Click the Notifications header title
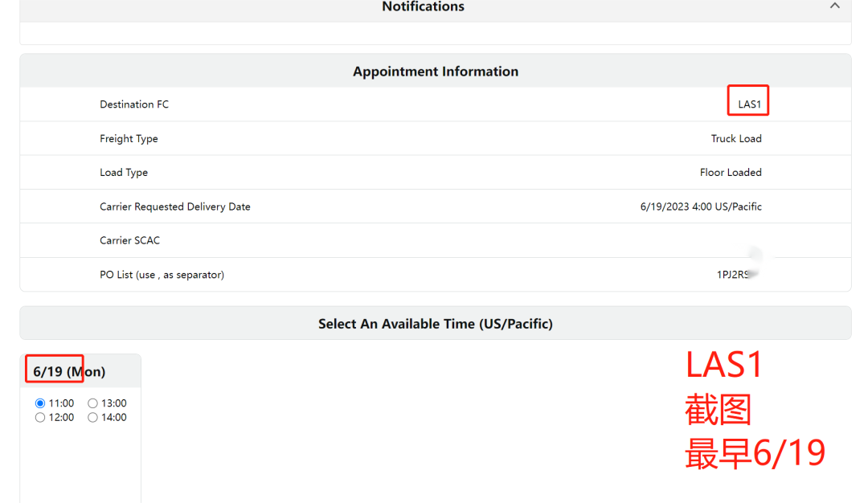The width and height of the screenshot is (868, 503). tap(423, 7)
